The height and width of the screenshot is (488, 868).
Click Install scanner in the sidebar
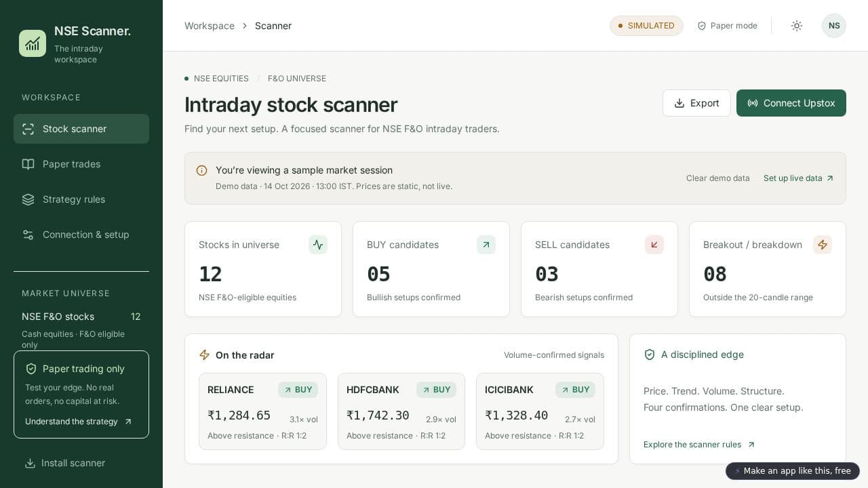[x=65, y=463]
